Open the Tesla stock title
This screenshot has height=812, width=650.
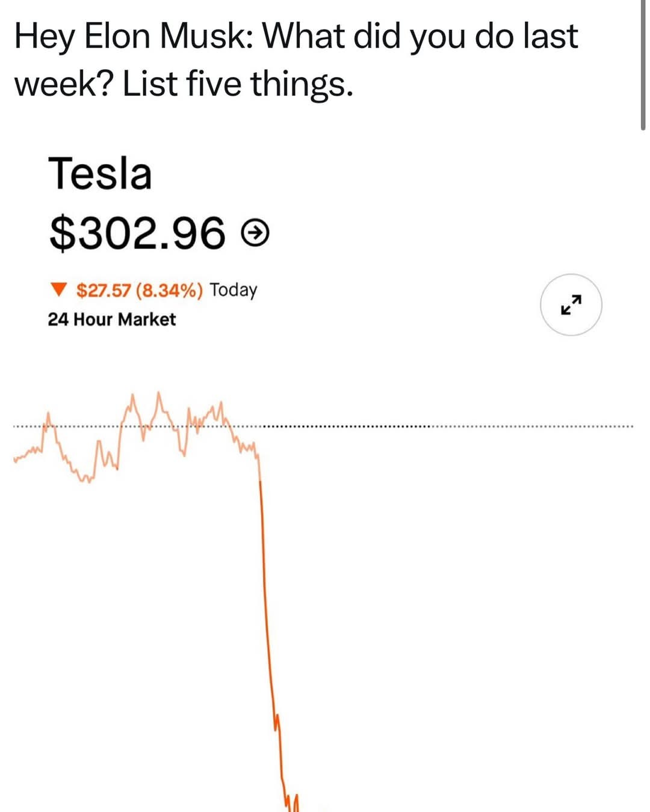tap(100, 173)
